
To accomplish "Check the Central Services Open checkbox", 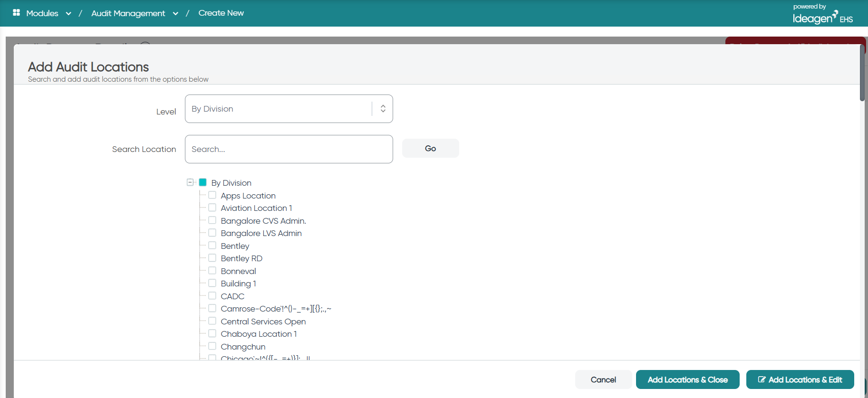I will tap(212, 321).
